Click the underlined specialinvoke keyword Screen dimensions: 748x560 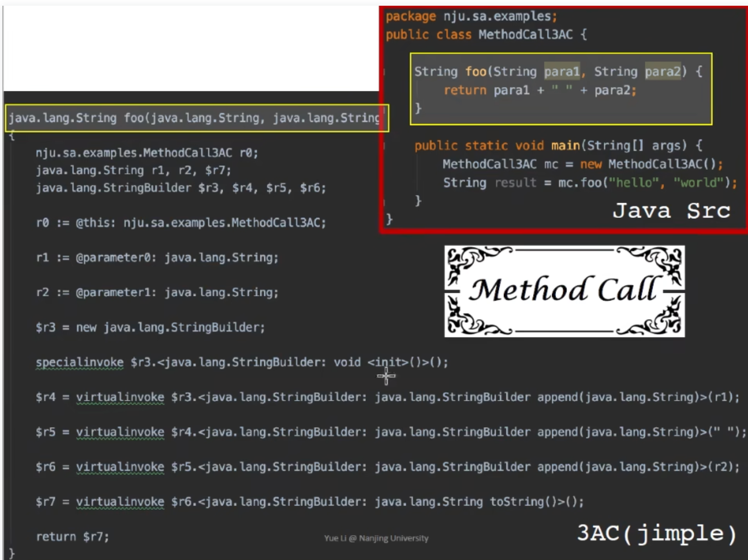tap(79, 363)
